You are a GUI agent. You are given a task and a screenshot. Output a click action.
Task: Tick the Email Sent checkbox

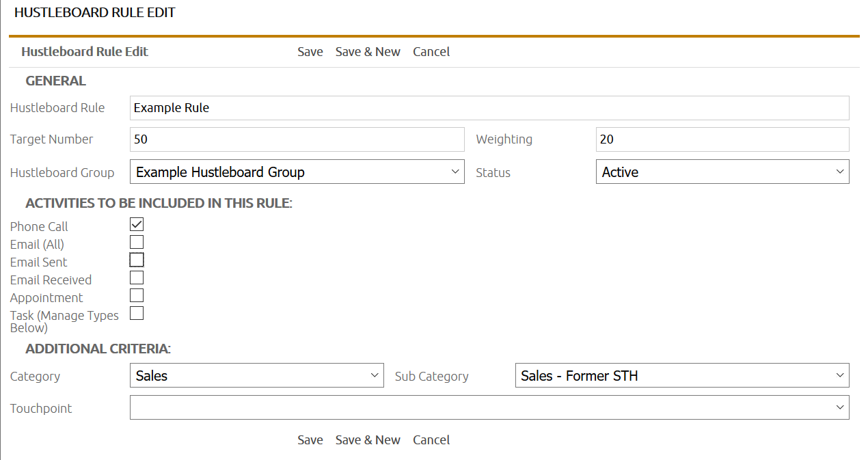137,260
